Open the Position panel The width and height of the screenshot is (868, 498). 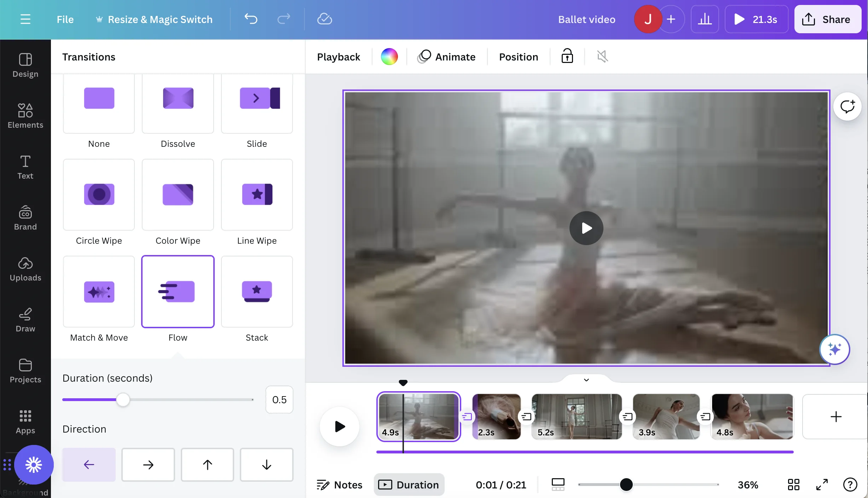(x=518, y=57)
